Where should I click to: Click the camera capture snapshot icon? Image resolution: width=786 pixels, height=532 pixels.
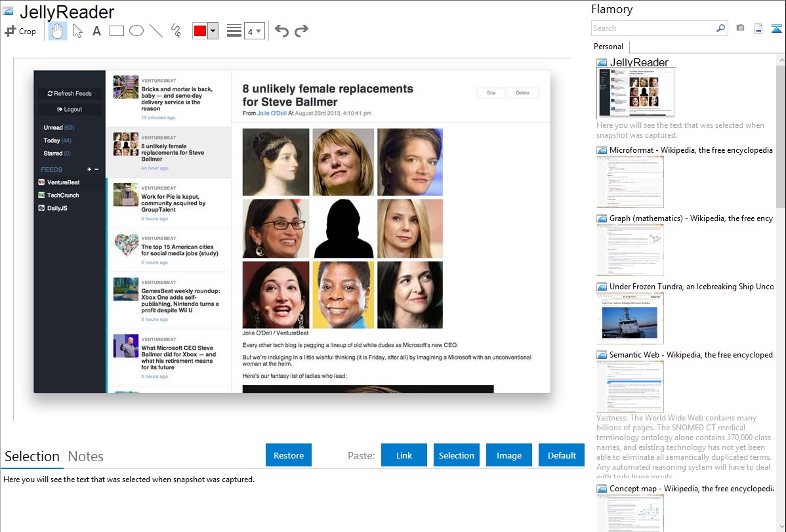740,28
